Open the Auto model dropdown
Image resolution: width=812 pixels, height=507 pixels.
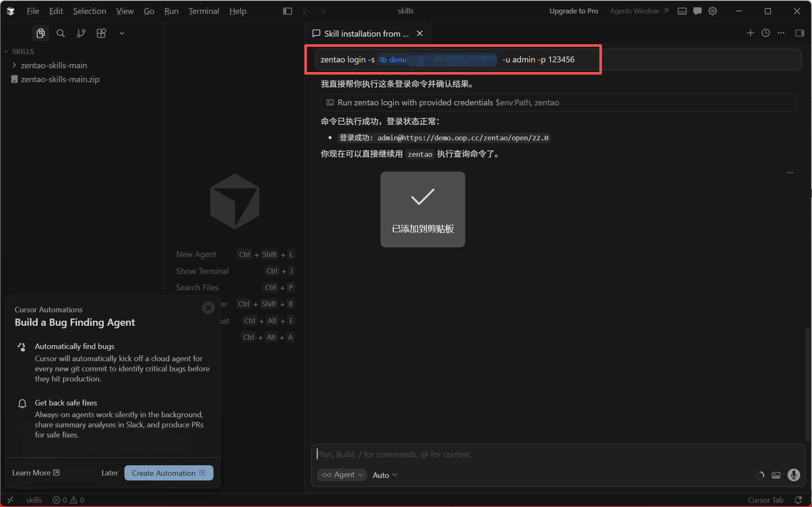pos(385,475)
